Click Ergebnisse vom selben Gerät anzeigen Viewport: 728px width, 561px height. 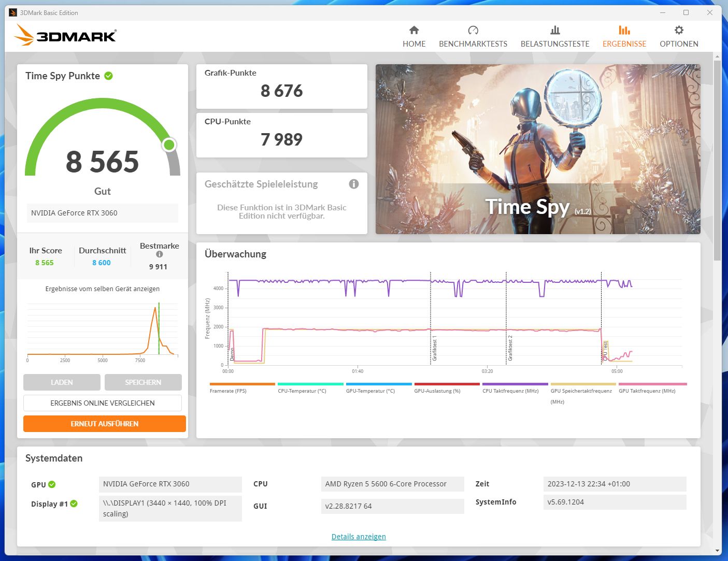coord(103,289)
